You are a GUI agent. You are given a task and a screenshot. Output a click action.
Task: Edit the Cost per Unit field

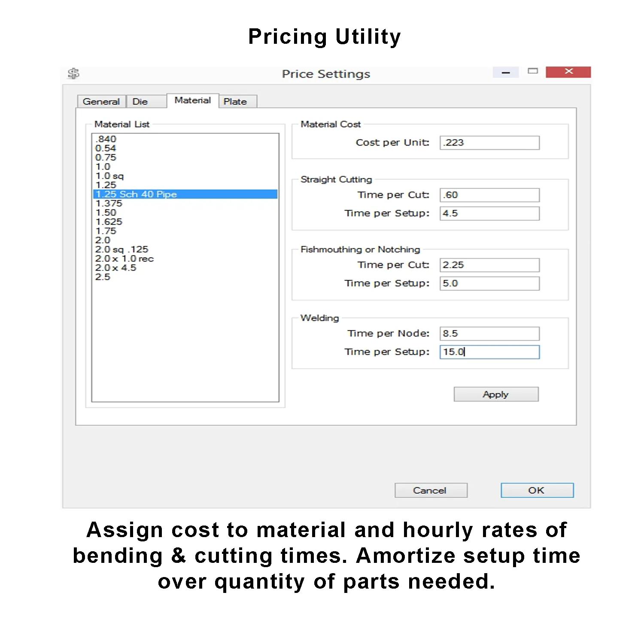(489, 142)
